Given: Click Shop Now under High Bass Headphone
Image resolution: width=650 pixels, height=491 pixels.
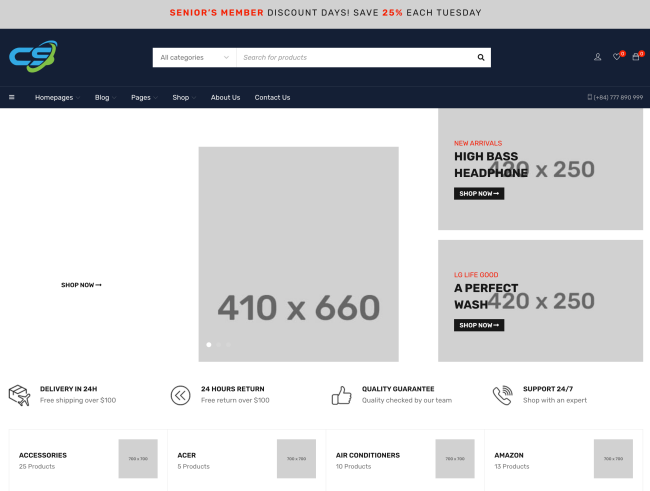Looking at the screenshot, I should pyautogui.click(x=479, y=193).
